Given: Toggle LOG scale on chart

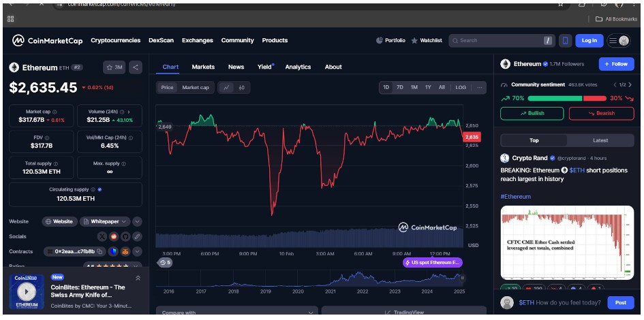Looking at the screenshot, I should pyautogui.click(x=461, y=87).
